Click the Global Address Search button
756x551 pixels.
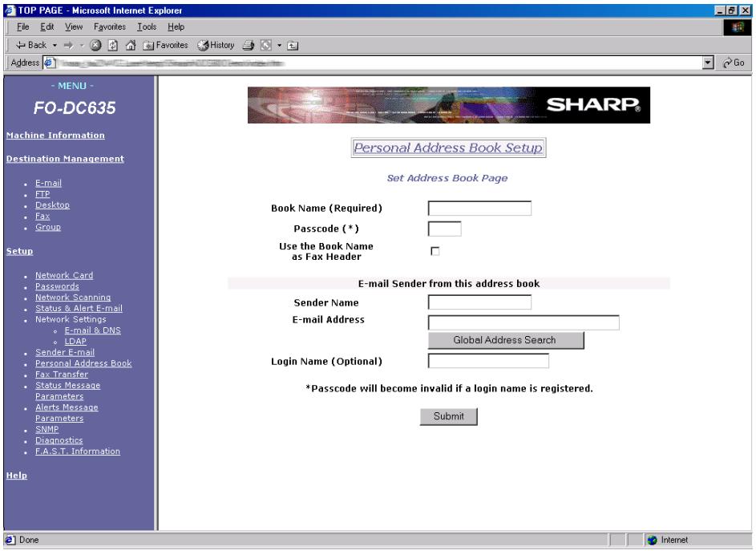(x=506, y=340)
